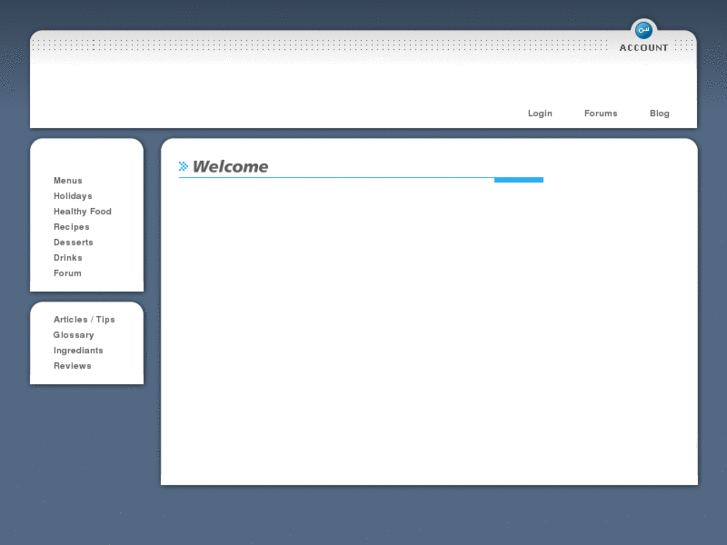Select Desserts from the sidebar
The width and height of the screenshot is (727, 545).
point(73,242)
